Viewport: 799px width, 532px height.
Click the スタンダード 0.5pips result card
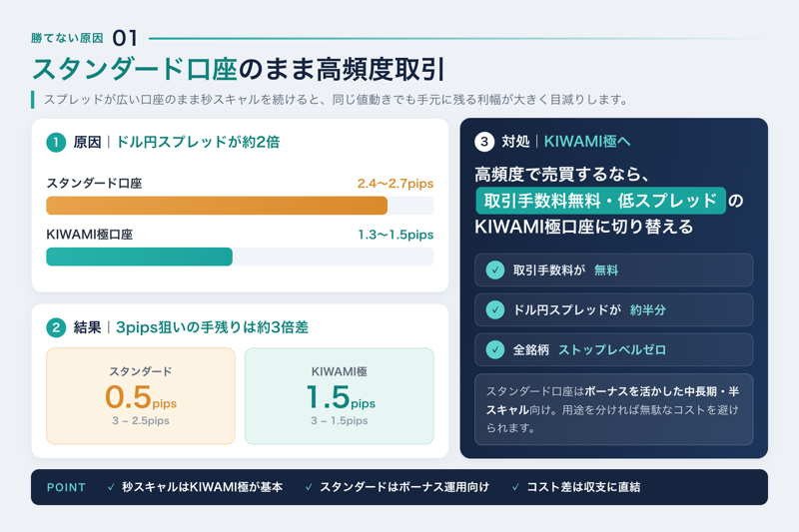click(141, 396)
